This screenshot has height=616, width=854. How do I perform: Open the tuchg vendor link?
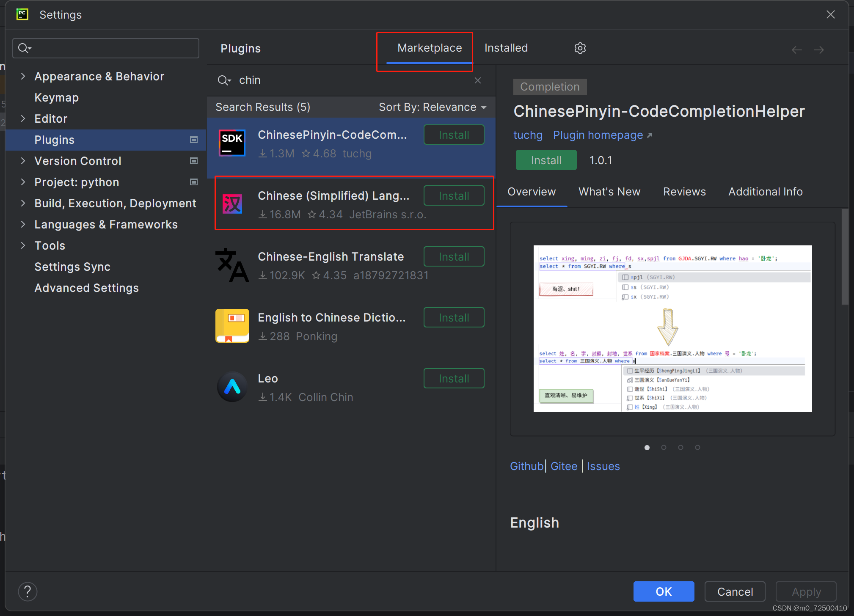[x=528, y=135]
